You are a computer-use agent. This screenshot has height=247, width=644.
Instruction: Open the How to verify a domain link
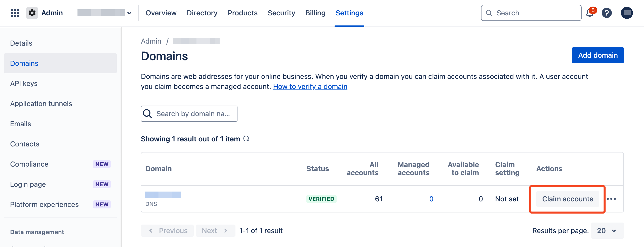click(x=310, y=86)
